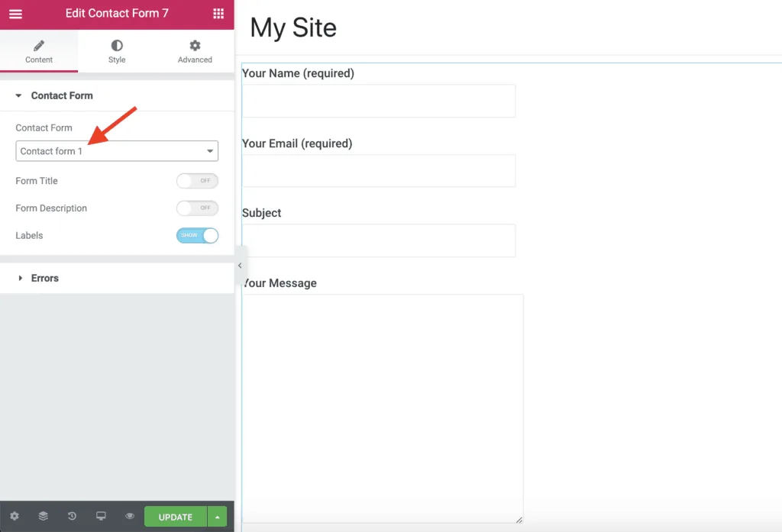Switch to the Content tab
This screenshot has width=782, height=532.
coord(39,51)
